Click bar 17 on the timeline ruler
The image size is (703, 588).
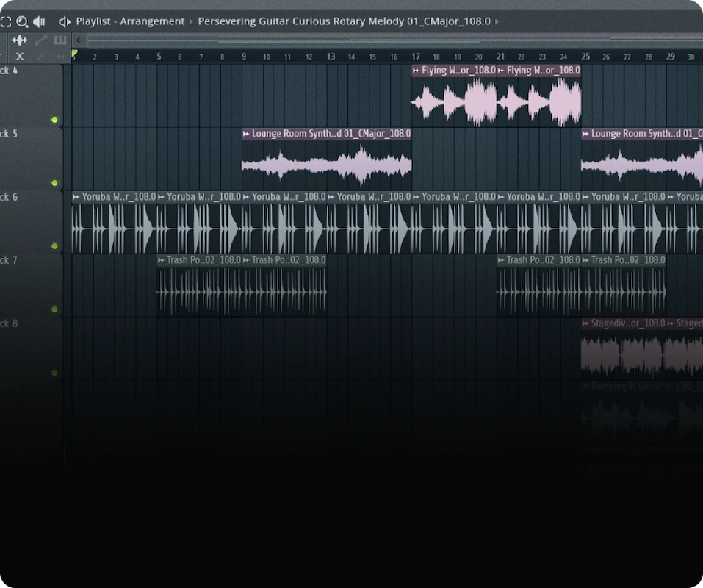tap(416, 56)
